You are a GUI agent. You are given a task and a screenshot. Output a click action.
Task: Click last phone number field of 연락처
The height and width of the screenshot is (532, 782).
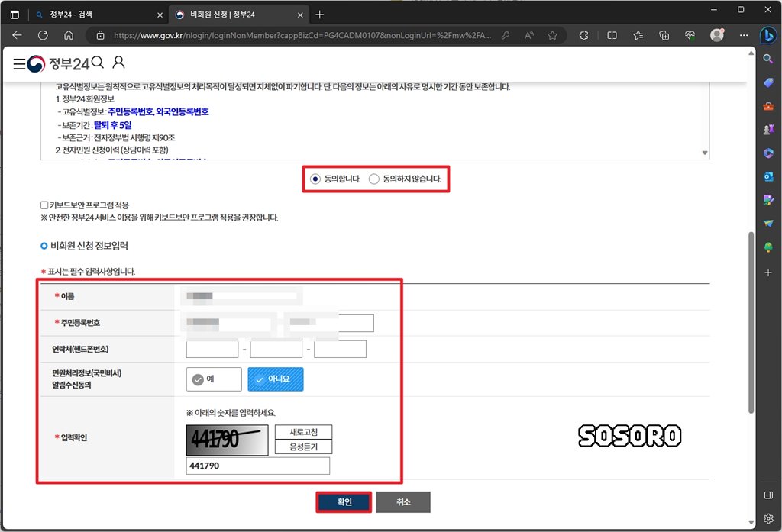[340, 349]
